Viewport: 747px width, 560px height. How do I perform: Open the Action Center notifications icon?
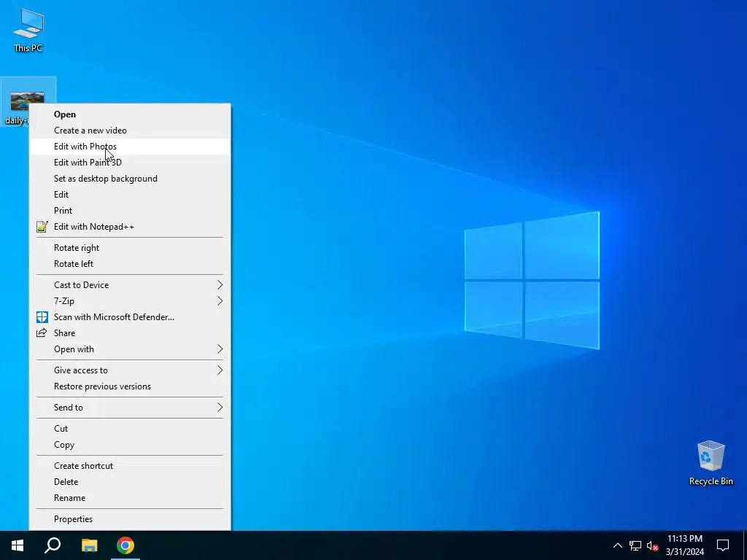[723, 545]
